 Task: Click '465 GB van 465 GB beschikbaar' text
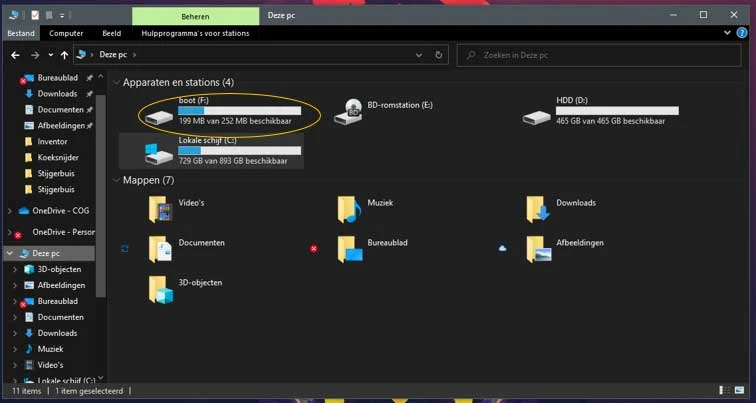tap(610, 121)
